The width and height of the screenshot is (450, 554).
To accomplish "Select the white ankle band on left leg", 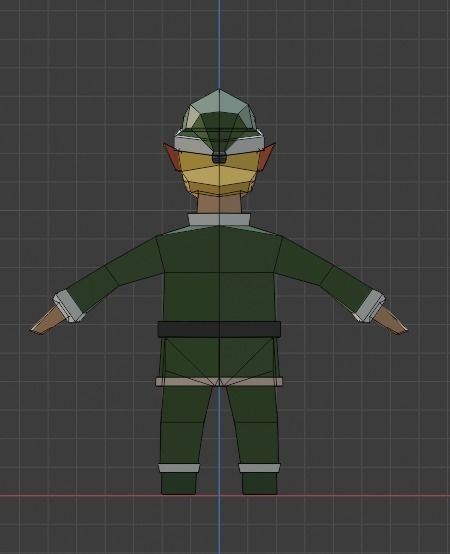I will click(179, 468).
